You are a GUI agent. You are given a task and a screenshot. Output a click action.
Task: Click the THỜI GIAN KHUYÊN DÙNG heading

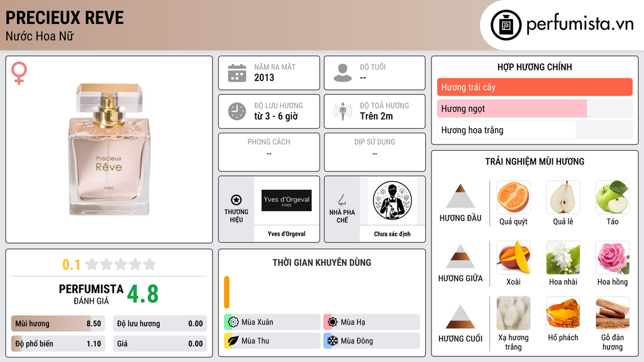pyautogui.click(x=322, y=262)
